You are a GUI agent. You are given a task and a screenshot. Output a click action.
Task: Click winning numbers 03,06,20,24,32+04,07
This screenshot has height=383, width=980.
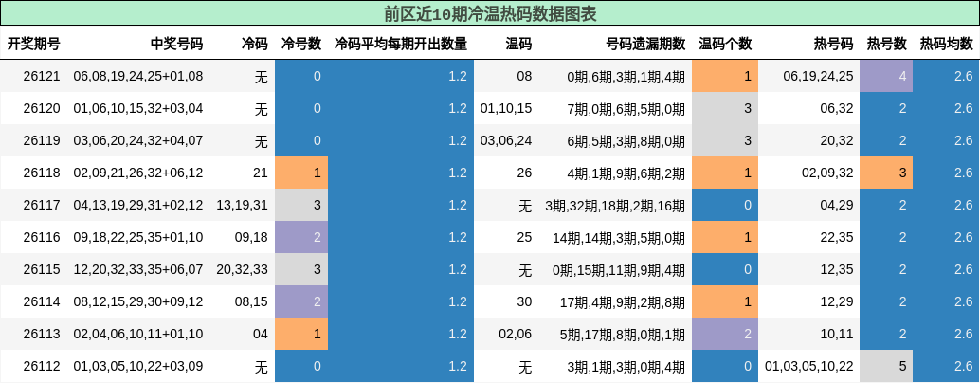click(x=138, y=140)
